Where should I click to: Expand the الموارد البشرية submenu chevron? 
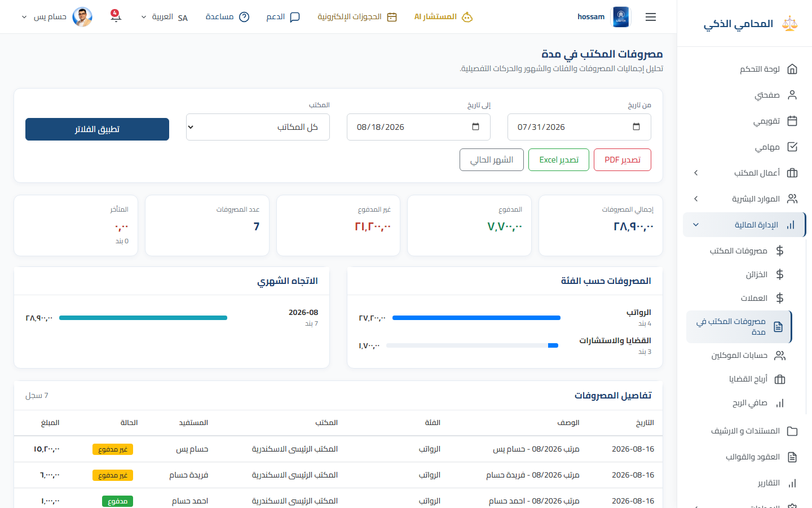click(x=696, y=199)
